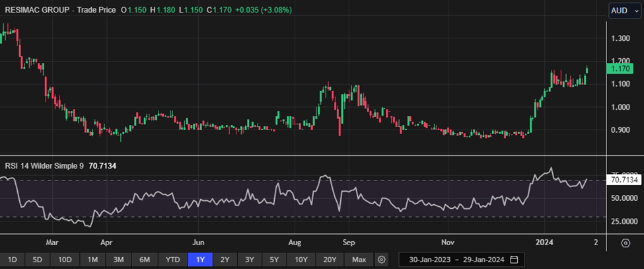Click the chart settings icon on axis corner
The image size is (644, 269).
click(x=625, y=243)
